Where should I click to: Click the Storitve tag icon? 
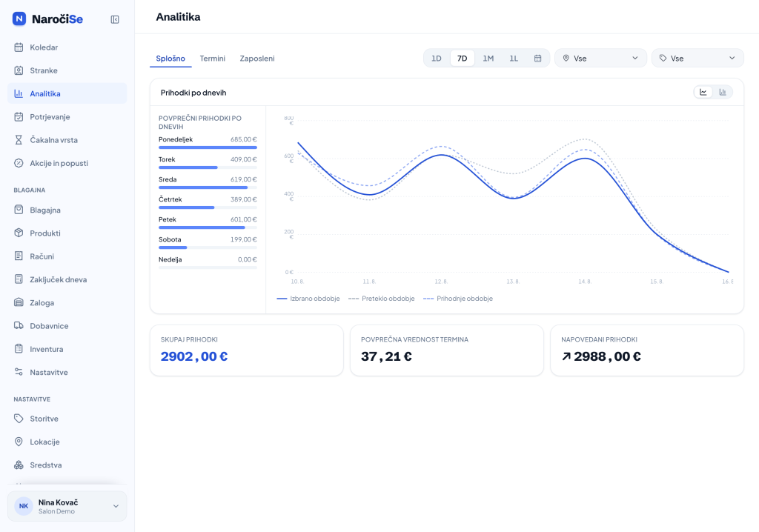pyautogui.click(x=19, y=419)
